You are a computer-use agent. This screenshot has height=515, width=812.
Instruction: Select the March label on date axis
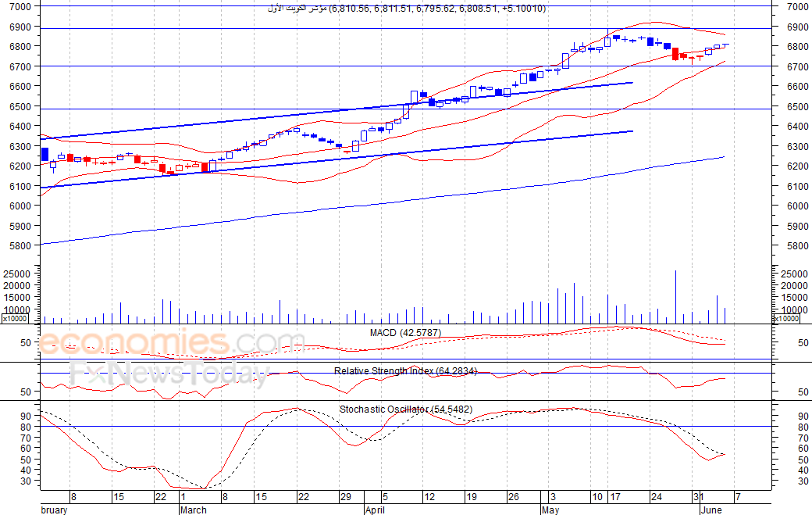(x=194, y=510)
